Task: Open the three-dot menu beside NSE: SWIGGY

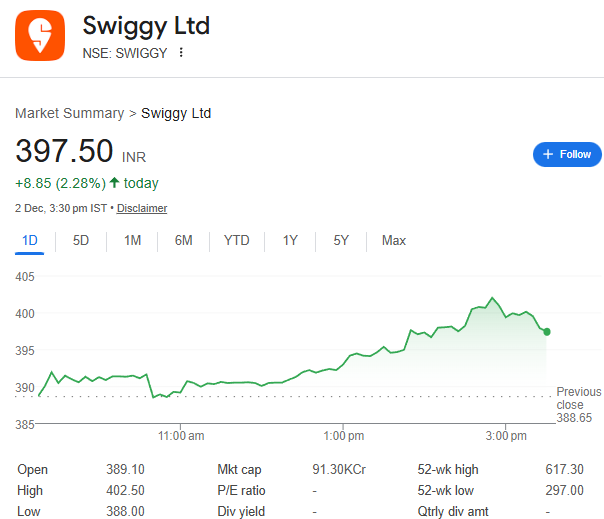Action: click(x=181, y=53)
